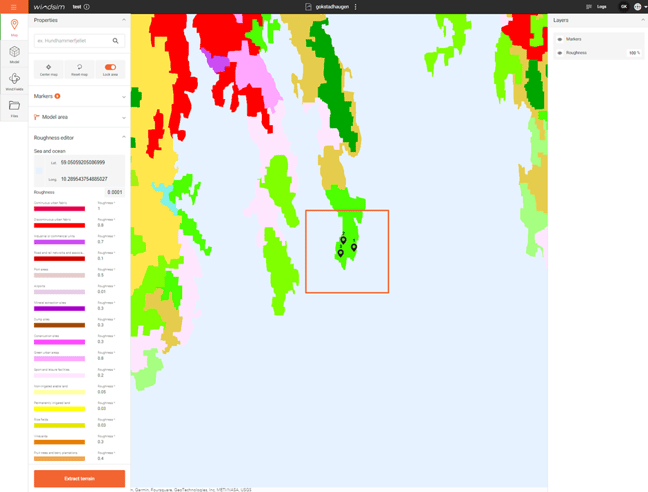Click the Extract terrain button
Screen dimensions: 648x492
click(79, 478)
